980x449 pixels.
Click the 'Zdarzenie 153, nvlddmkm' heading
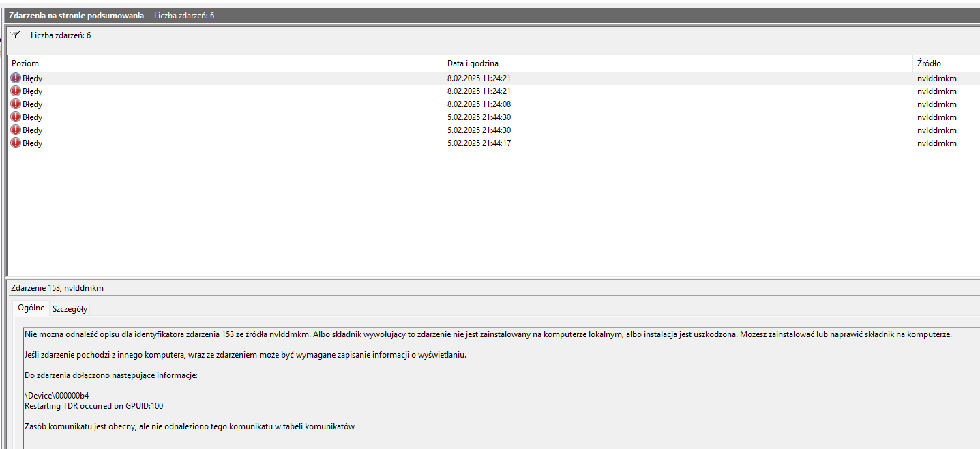tap(57, 288)
